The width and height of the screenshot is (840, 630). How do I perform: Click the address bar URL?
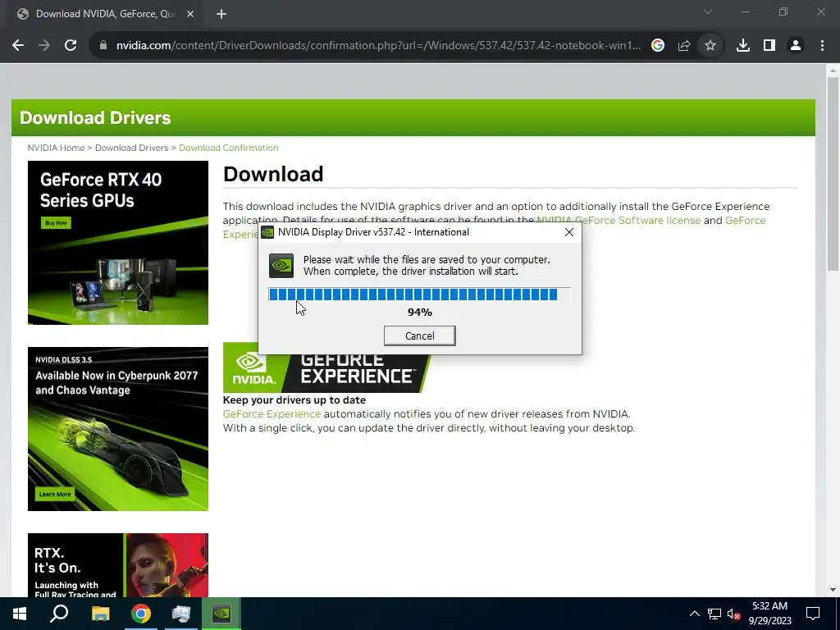click(x=378, y=46)
